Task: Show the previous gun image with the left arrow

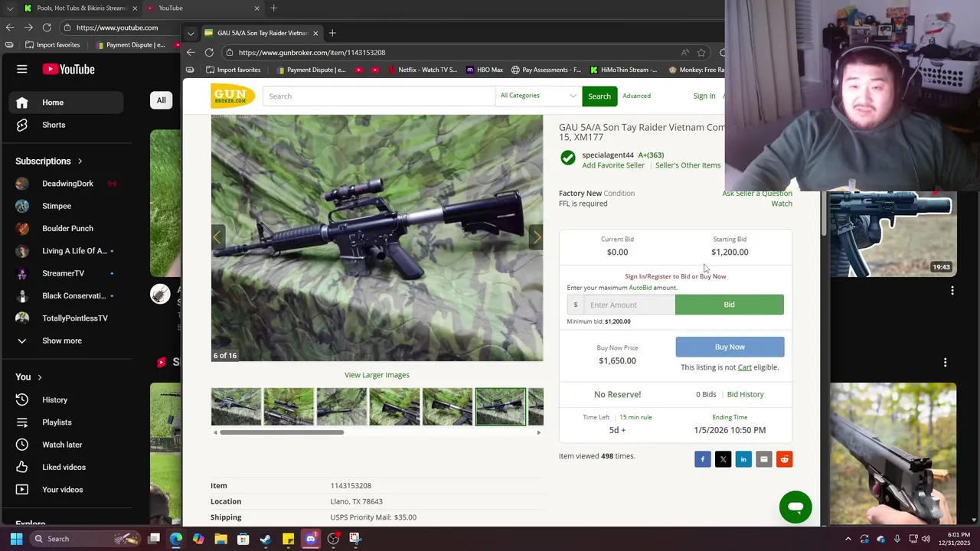Action: 217,237
